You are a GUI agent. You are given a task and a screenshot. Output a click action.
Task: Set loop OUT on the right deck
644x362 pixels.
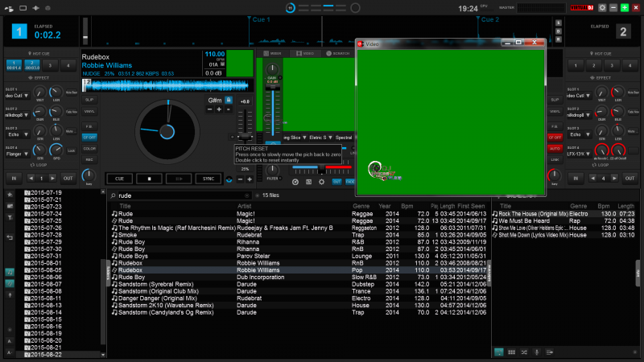[x=630, y=177]
